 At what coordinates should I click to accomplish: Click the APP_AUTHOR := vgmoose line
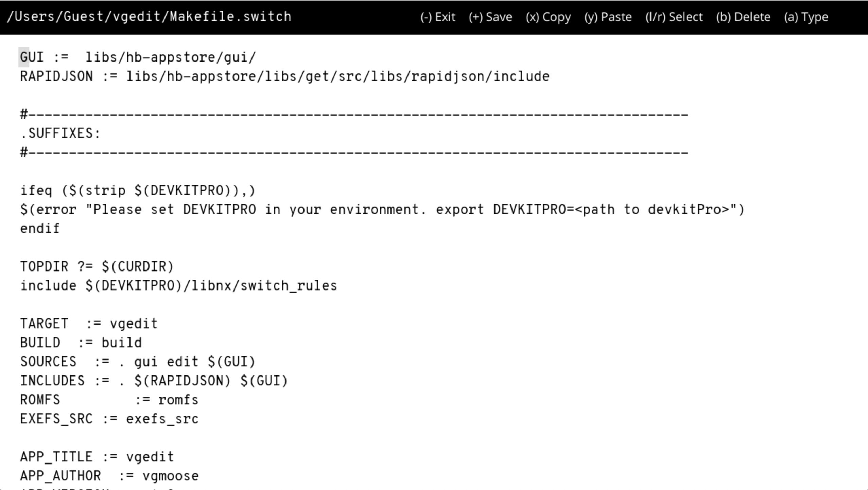click(x=109, y=476)
